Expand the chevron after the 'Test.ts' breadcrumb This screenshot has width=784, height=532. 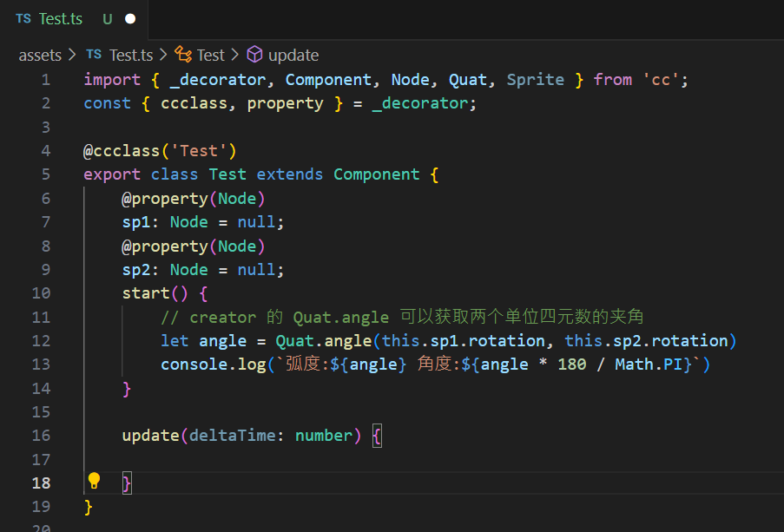163,55
